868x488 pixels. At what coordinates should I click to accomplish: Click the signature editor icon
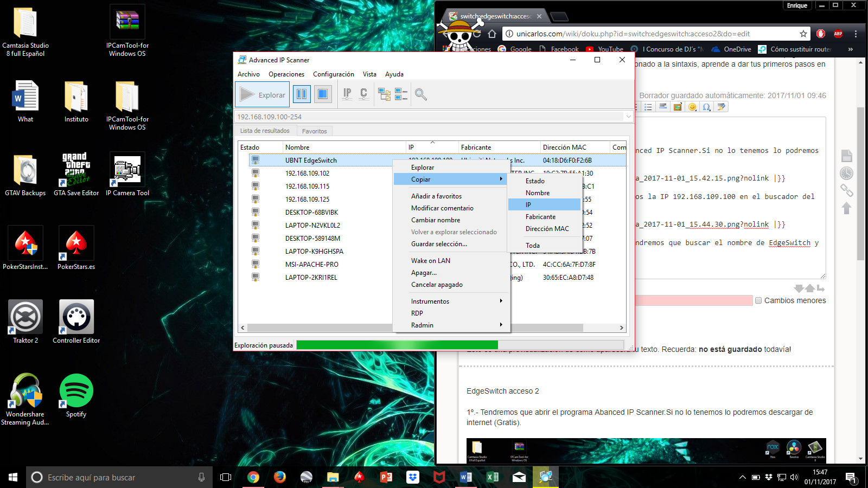[x=721, y=107]
